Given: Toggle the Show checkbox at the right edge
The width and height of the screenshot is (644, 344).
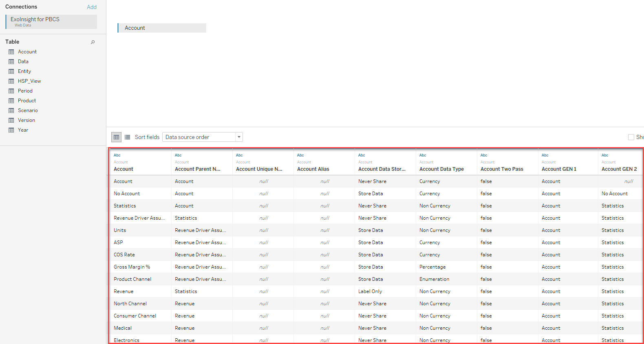Looking at the screenshot, I should coord(631,137).
